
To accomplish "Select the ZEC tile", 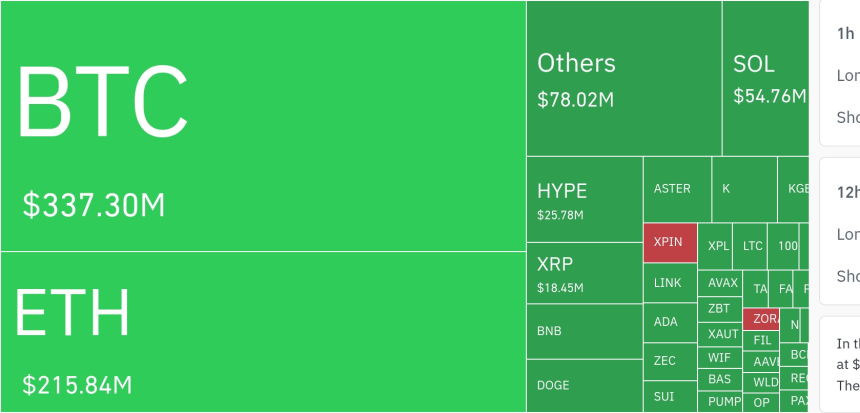I will point(669,360).
